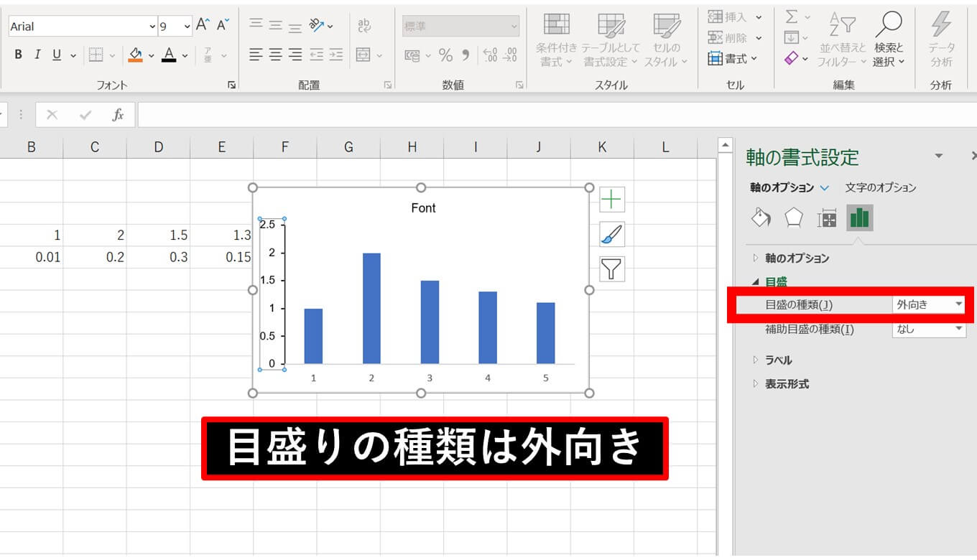This screenshot has height=560, width=977.
Task: Decrease font size with small A
Action: [223, 25]
